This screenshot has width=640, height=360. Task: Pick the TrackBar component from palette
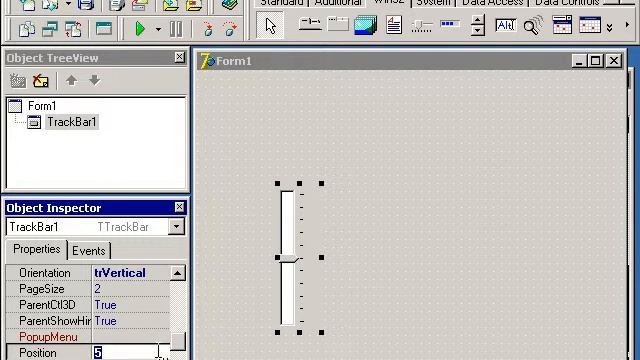tap(422, 26)
